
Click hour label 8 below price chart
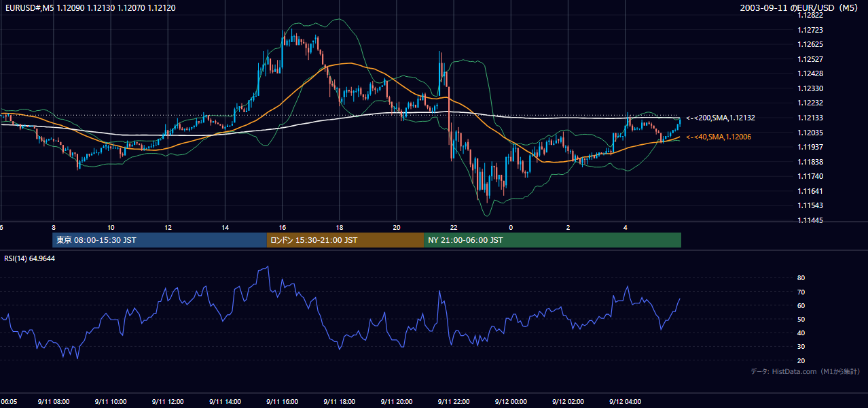tap(54, 227)
